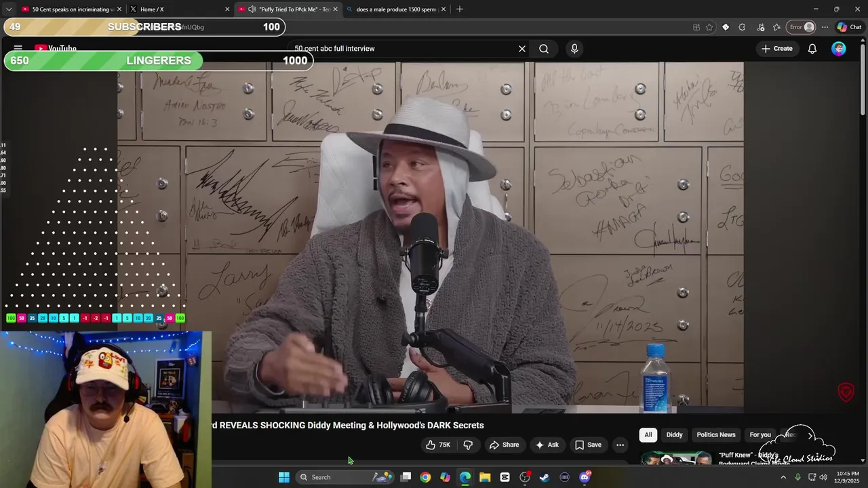Open YouTube notifications bell
Viewport: 868px width, 488px height.
point(812,49)
